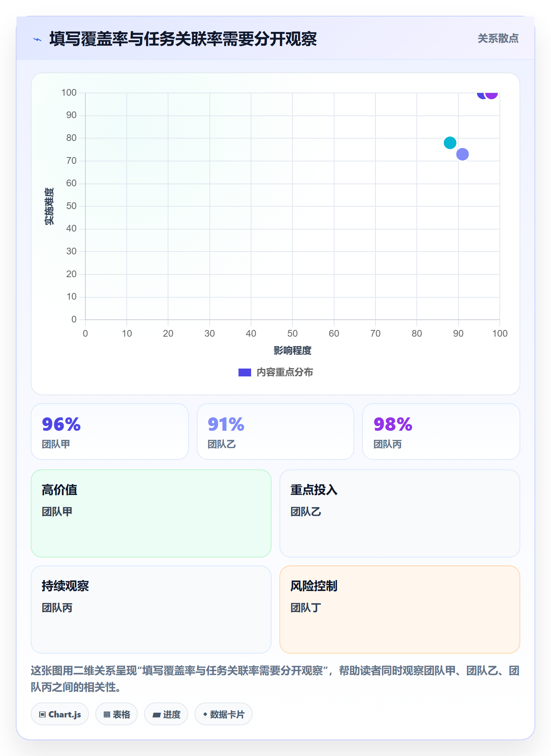551x756 pixels.
Task: Click the 影响程度 x-axis title
Action: (292, 350)
